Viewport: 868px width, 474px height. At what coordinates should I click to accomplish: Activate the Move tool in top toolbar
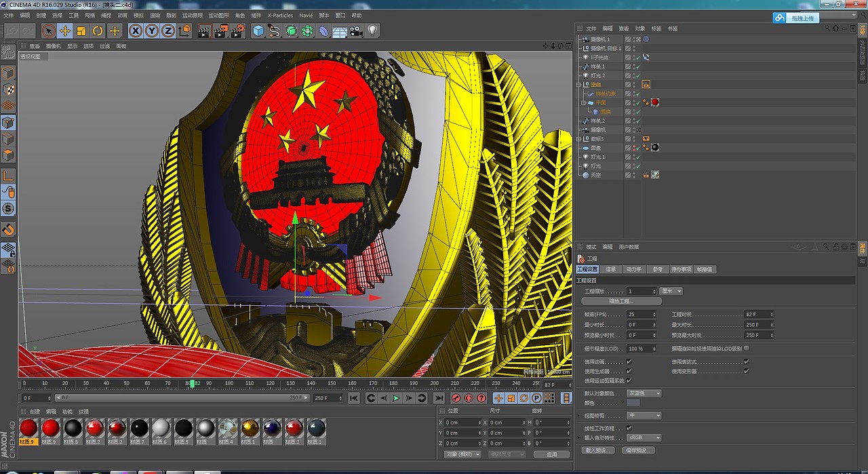tap(65, 31)
